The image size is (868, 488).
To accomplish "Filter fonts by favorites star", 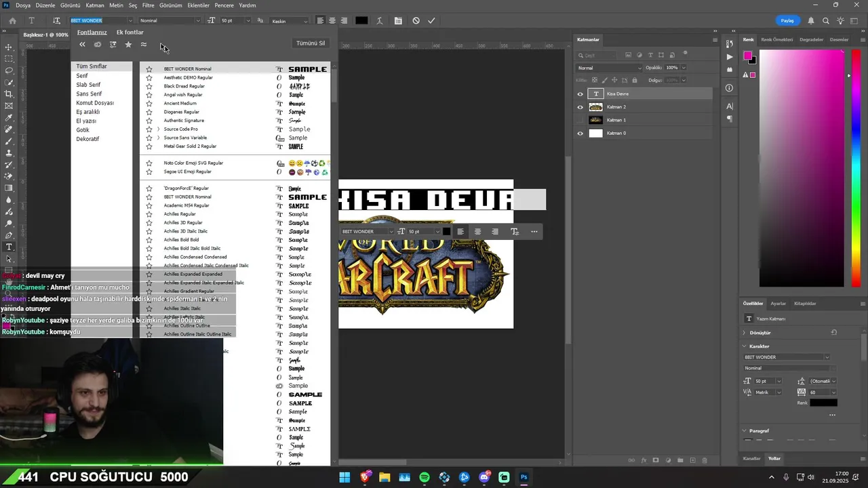I will point(128,45).
